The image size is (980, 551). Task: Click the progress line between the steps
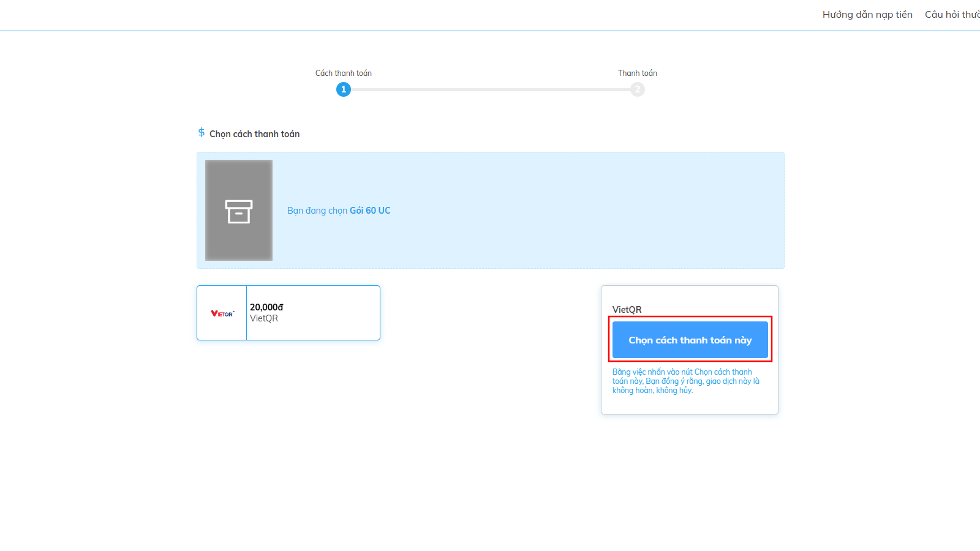click(490, 89)
